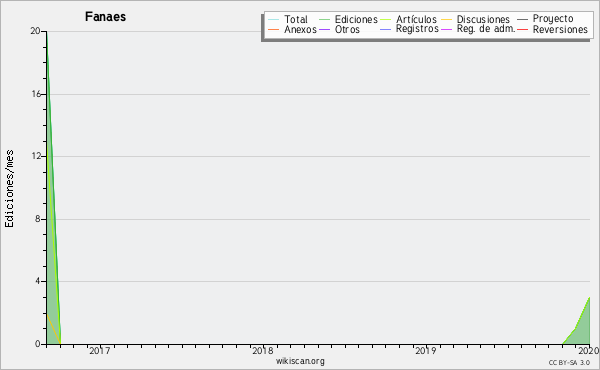
Task: Click the Total legend entry
Action: click(x=296, y=19)
